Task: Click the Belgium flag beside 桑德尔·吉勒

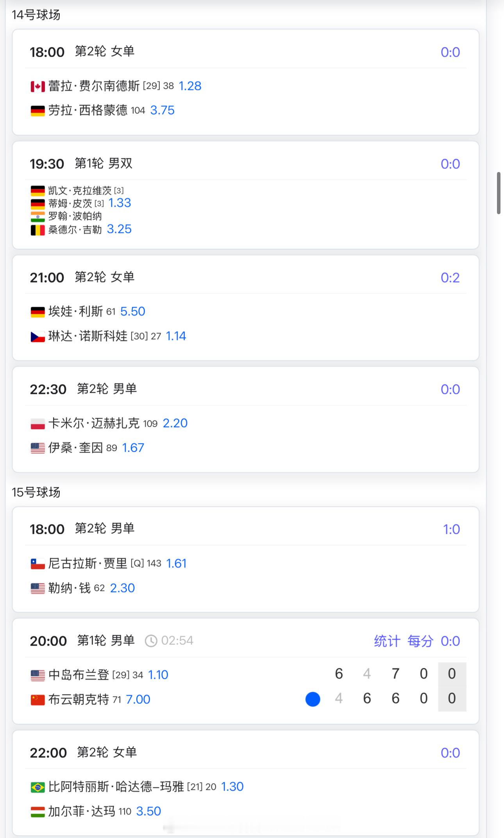Action: 38,230
